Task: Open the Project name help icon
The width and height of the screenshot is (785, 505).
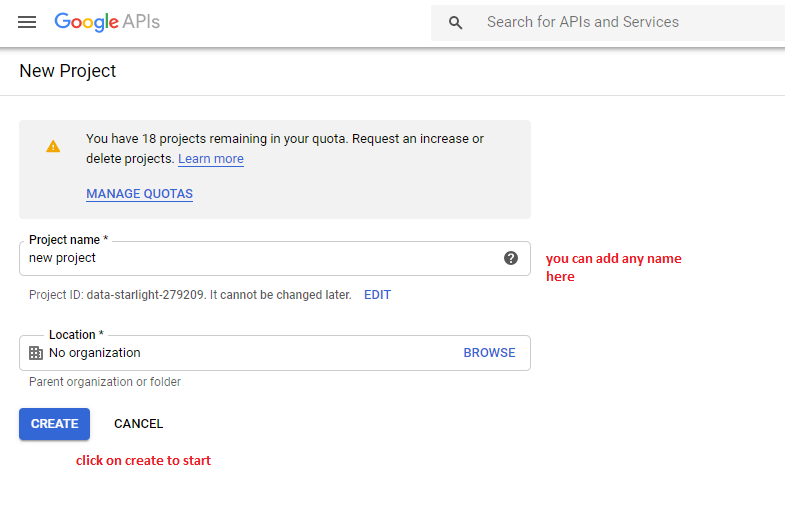Action: click(x=511, y=258)
